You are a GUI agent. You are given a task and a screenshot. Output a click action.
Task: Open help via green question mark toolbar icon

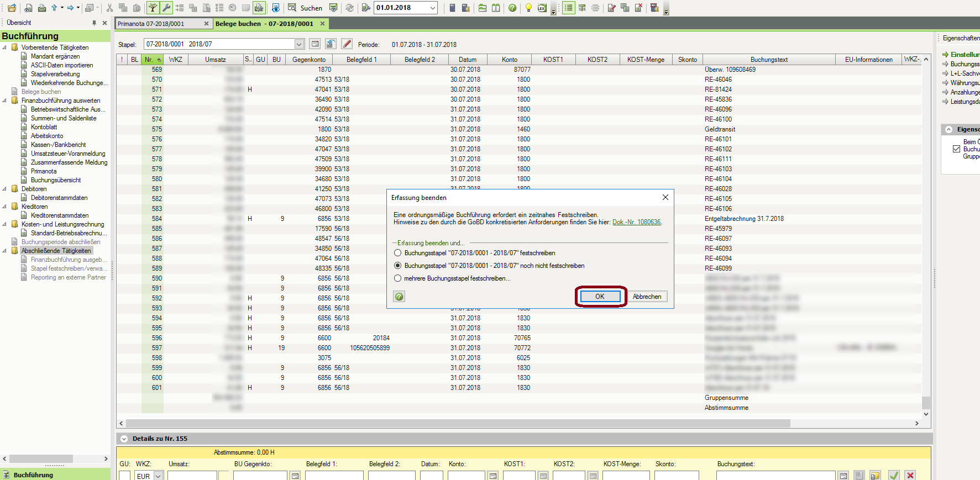coord(512,8)
